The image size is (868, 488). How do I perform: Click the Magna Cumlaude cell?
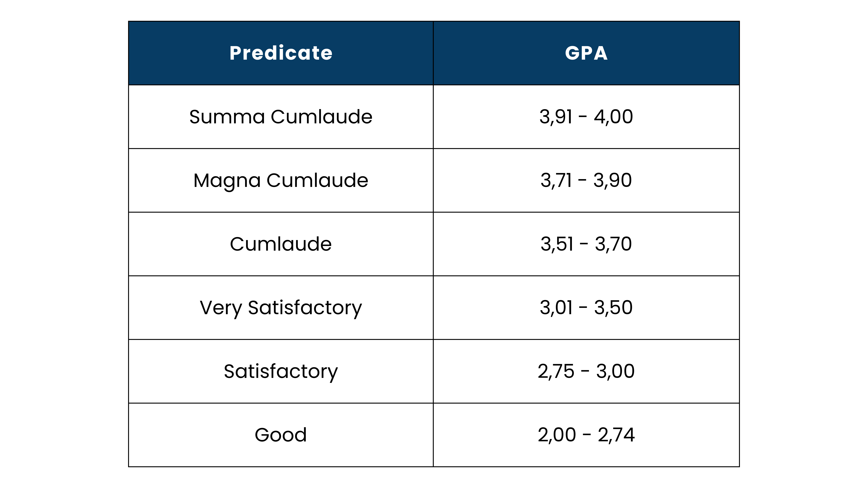[281, 180]
